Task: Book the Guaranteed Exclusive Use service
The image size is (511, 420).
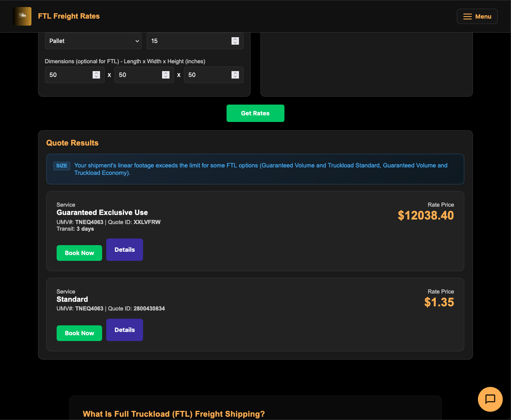Action: [x=79, y=253]
